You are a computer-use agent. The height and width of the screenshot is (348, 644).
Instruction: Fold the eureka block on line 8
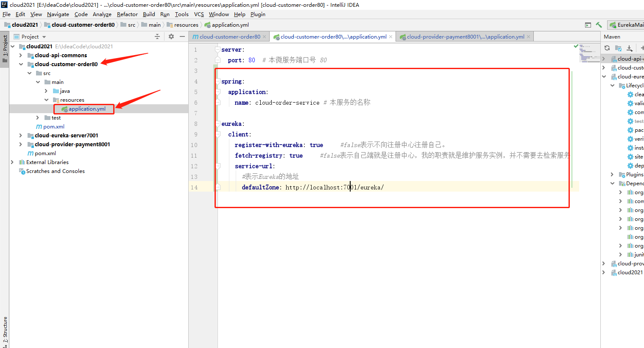click(x=217, y=124)
